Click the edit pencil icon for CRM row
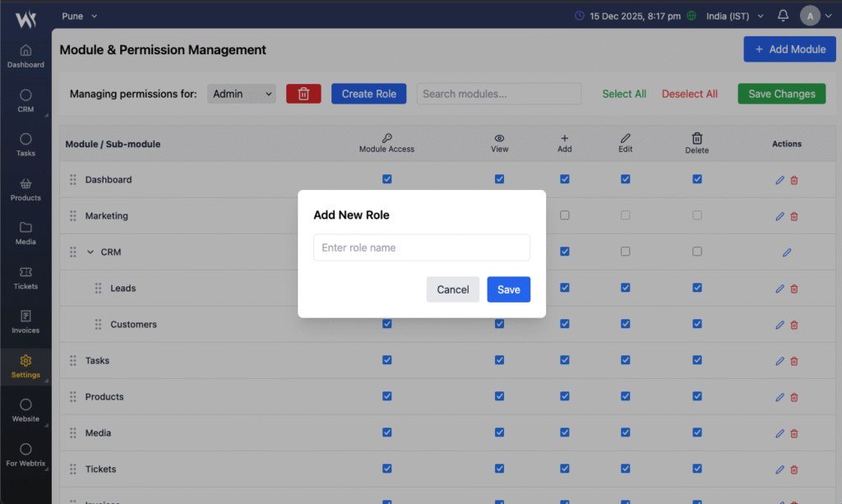Viewport: 842px width, 504px height. pyautogui.click(x=787, y=252)
